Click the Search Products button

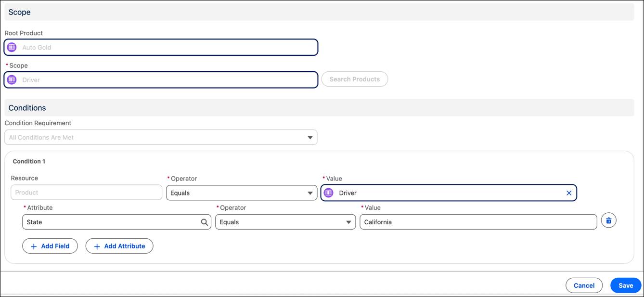(x=354, y=79)
